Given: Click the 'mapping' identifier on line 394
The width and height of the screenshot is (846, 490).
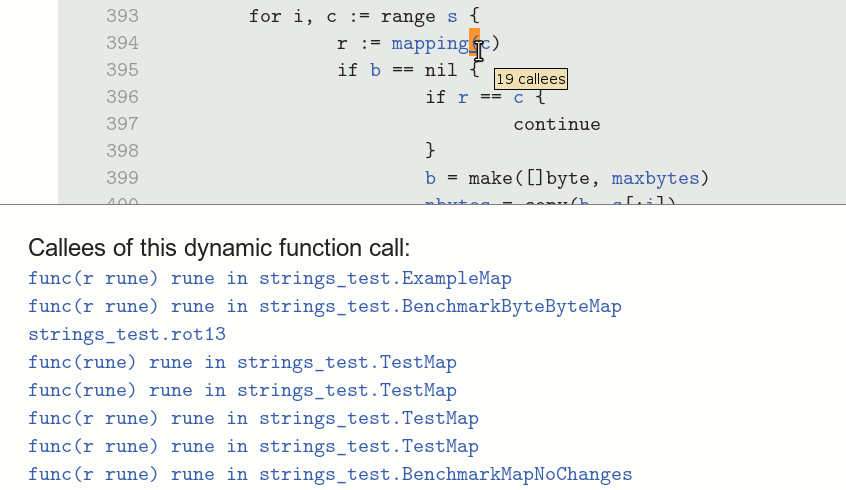Looking at the screenshot, I should point(430,43).
